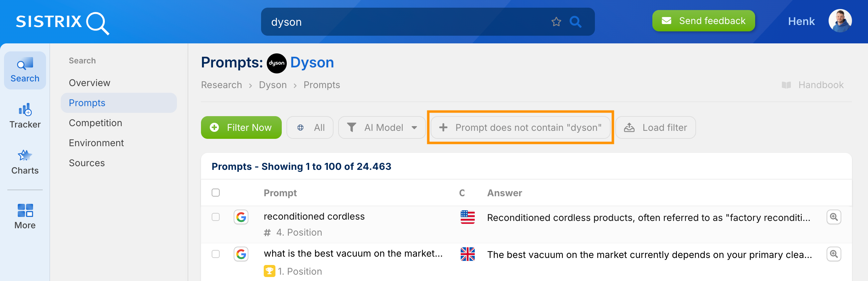Open the Charts module
The height and width of the screenshot is (281, 868).
click(x=25, y=163)
